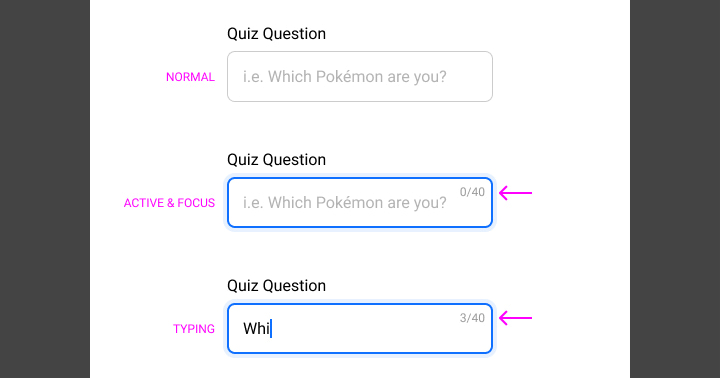This screenshot has width=720, height=378.
Task: Click the placeholder text in the blue-outlined empty field
Action: [344, 203]
